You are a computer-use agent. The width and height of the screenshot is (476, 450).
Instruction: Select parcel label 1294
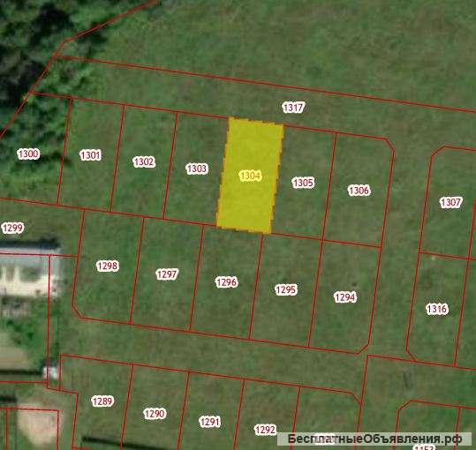point(345,296)
